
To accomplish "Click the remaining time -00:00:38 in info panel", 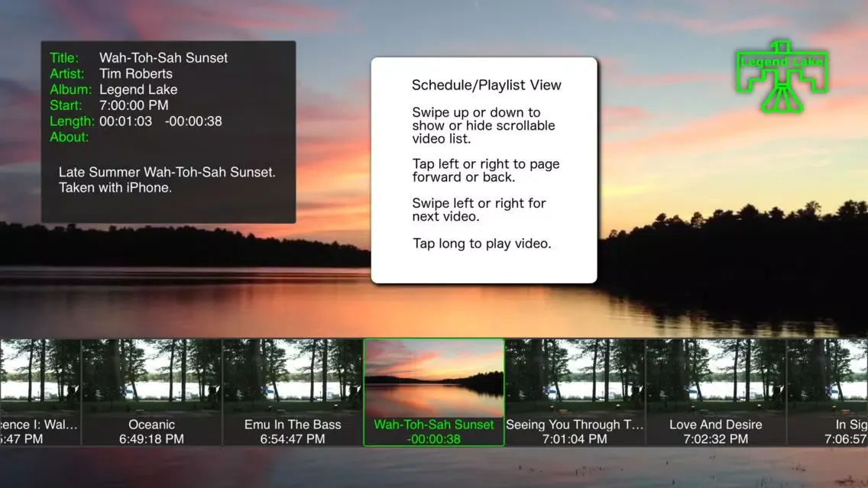I will tap(193, 121).
